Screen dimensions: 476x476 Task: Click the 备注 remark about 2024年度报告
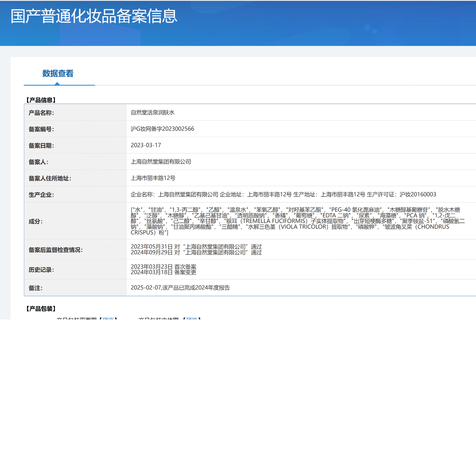coord(180,288)
